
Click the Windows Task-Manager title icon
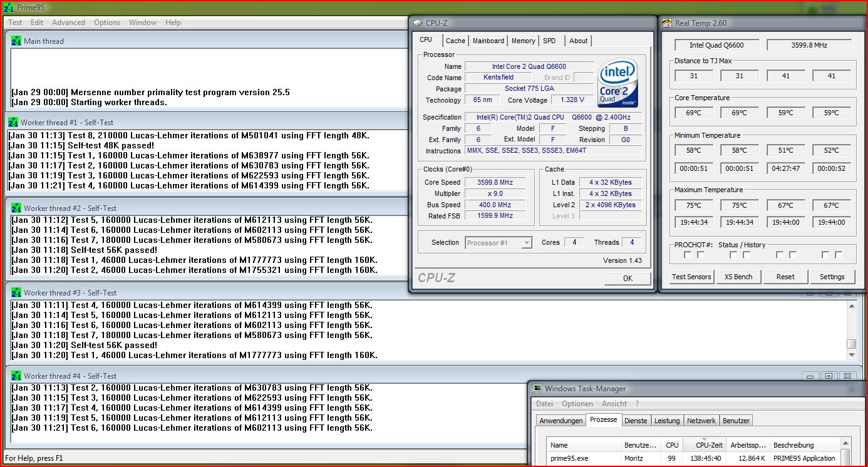(x=537, y=389)
